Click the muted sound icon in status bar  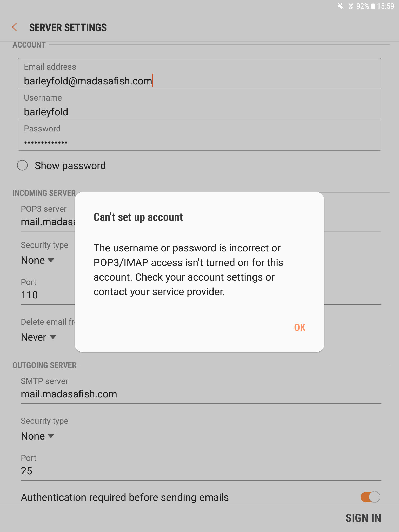coord(340,6)
